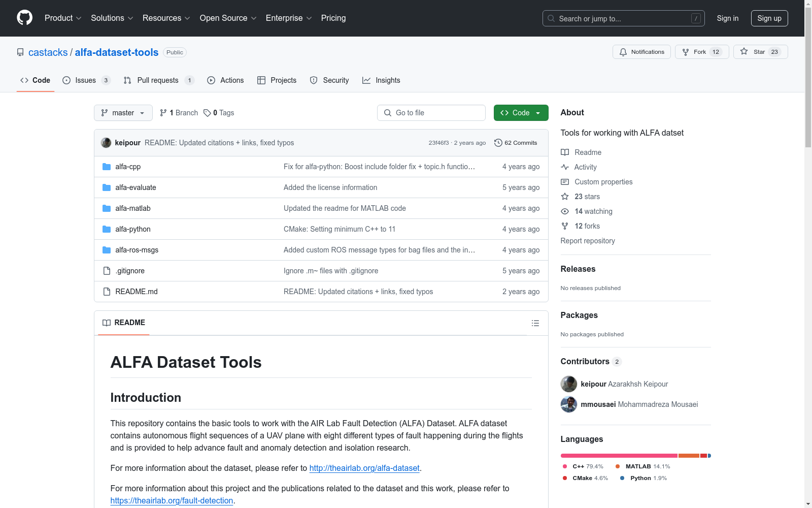Viewport: 812px width, 508px height.
Task: Click the Custom properties note icon
Action: tap(565, 182)
